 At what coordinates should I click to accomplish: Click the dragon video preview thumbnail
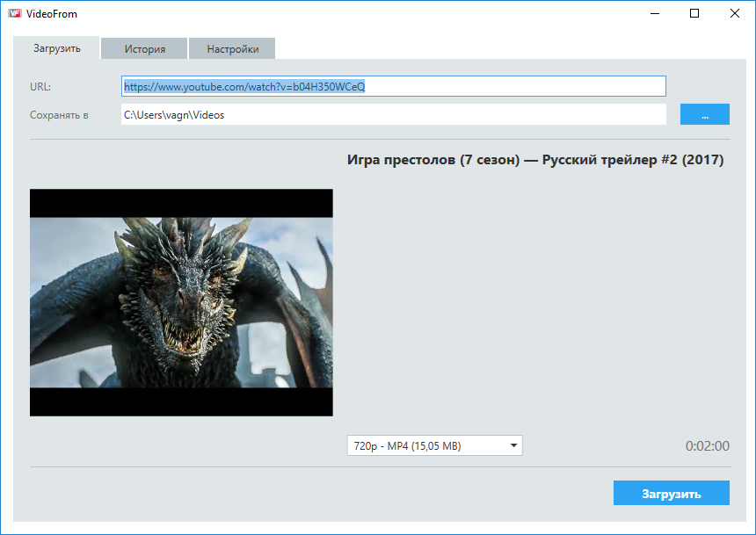tap(181, 301)
